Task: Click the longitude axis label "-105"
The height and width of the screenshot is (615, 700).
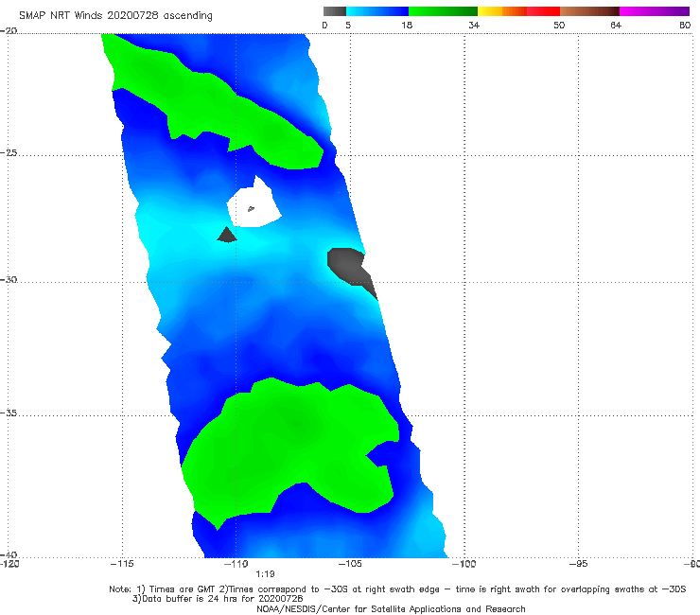Action: click(350, 564)
